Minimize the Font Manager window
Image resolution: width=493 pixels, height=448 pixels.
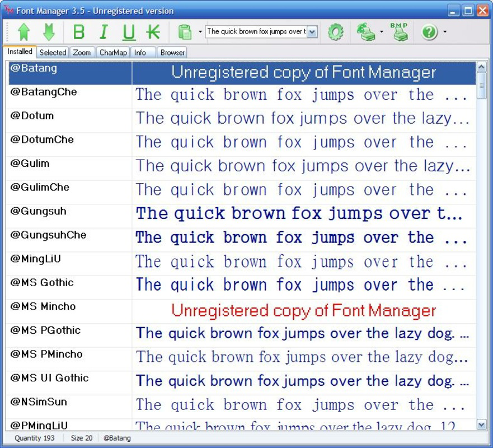453,11
